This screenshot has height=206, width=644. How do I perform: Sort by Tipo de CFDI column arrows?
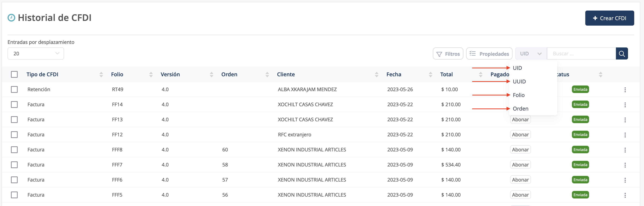coord(101,74)
